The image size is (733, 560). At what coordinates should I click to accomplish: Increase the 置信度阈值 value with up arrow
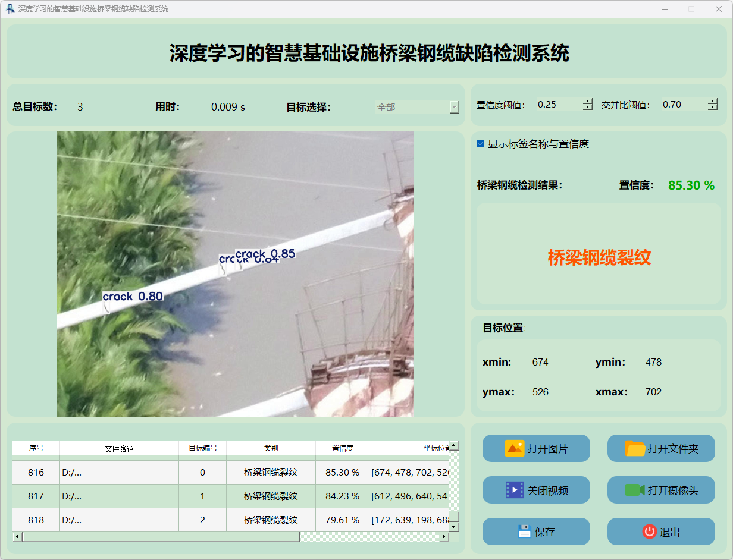click(x=588, y=101)
